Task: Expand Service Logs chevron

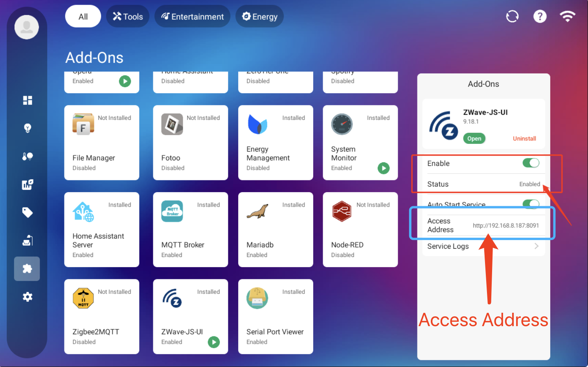Action: (536, 246)
